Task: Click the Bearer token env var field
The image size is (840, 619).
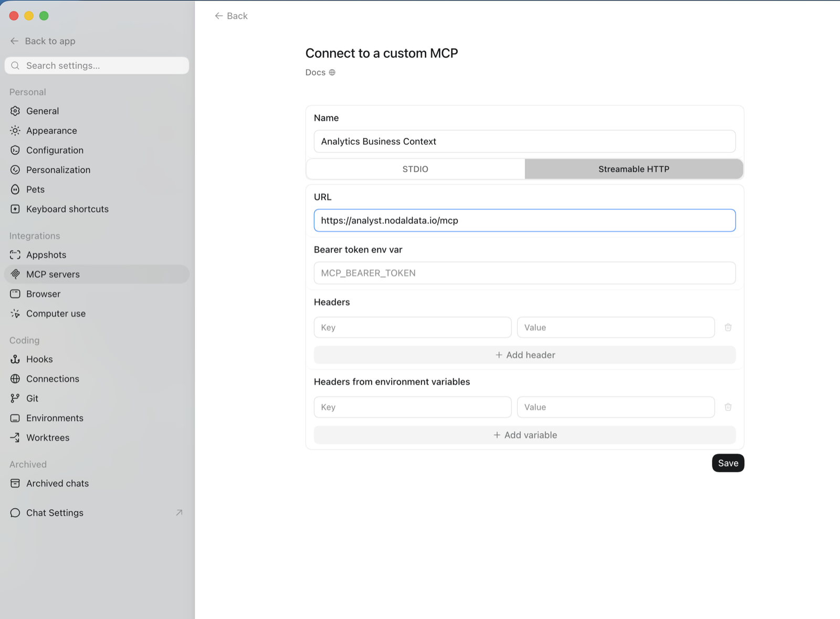Action: 524,273
